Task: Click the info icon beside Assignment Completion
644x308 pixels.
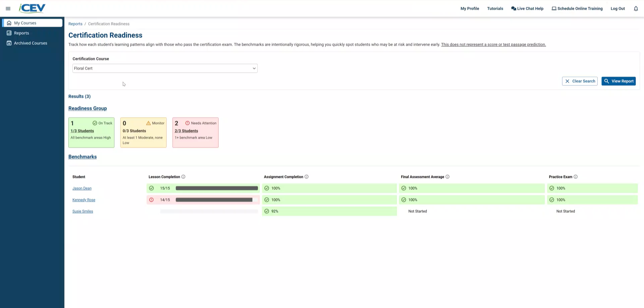Action: [x=307, y=176]
